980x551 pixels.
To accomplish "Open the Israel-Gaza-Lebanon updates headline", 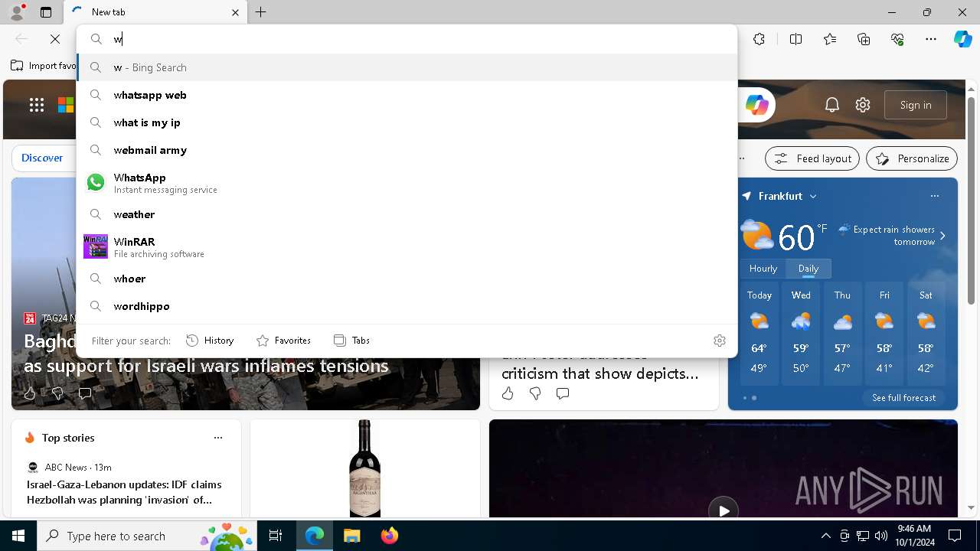I will [x=124, y=492].
